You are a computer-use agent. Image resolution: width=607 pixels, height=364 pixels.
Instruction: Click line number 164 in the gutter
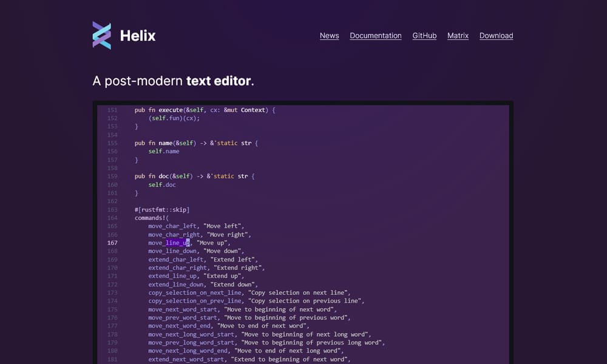(112, 218)
